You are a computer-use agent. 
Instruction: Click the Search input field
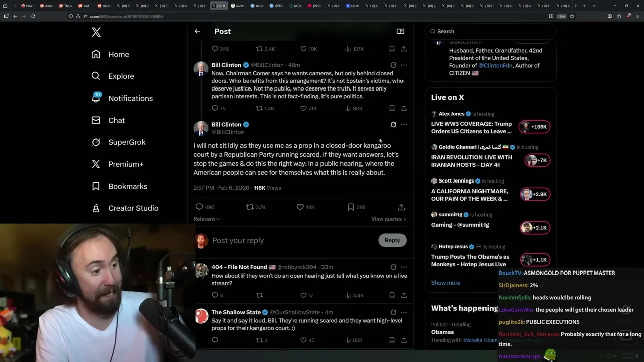coord(491,31)
